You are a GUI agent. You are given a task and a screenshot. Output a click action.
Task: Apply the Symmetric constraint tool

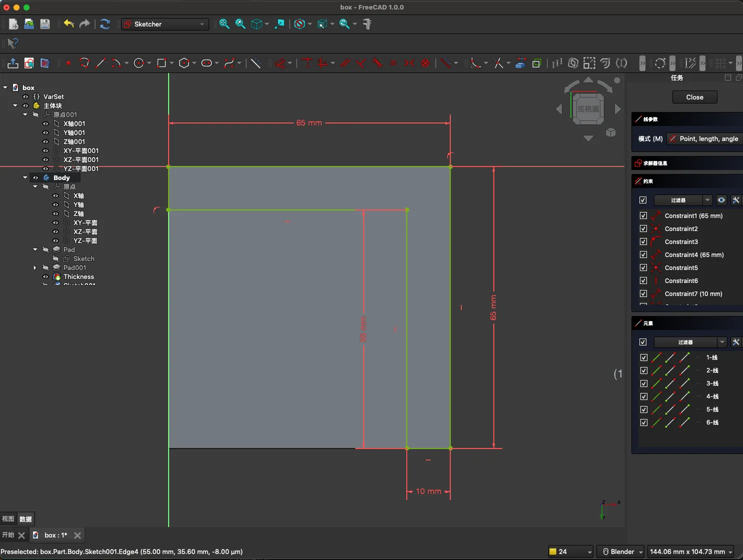click(x=409, y=63)
